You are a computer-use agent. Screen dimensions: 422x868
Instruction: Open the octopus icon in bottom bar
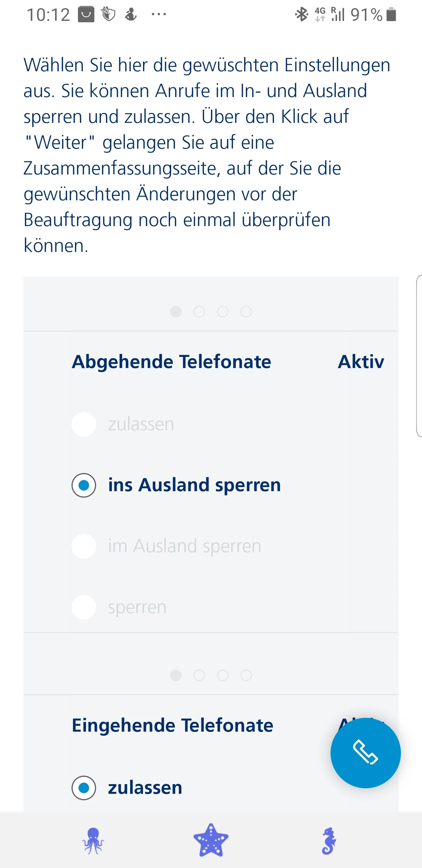click(93, 841)
